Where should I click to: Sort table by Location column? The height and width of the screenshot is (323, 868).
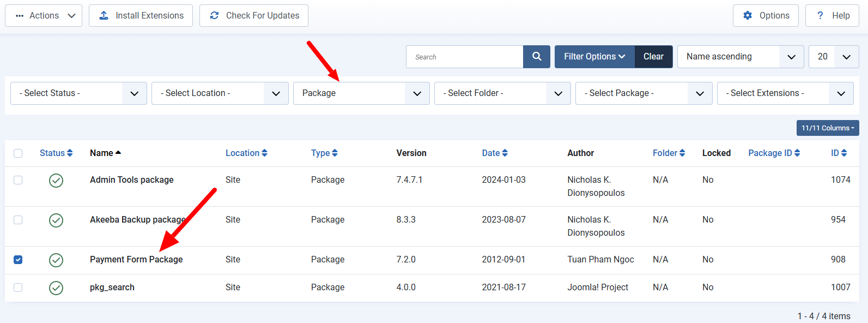[246, 153]
